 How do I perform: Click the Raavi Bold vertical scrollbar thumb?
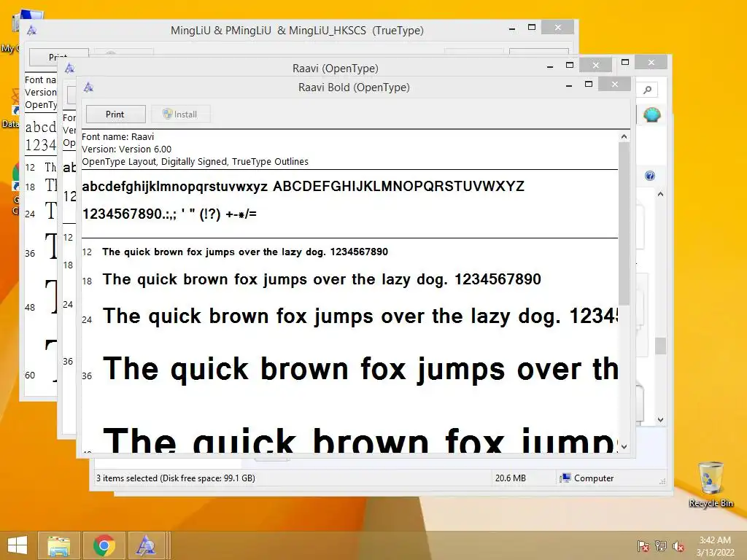(x=624, y=224)
